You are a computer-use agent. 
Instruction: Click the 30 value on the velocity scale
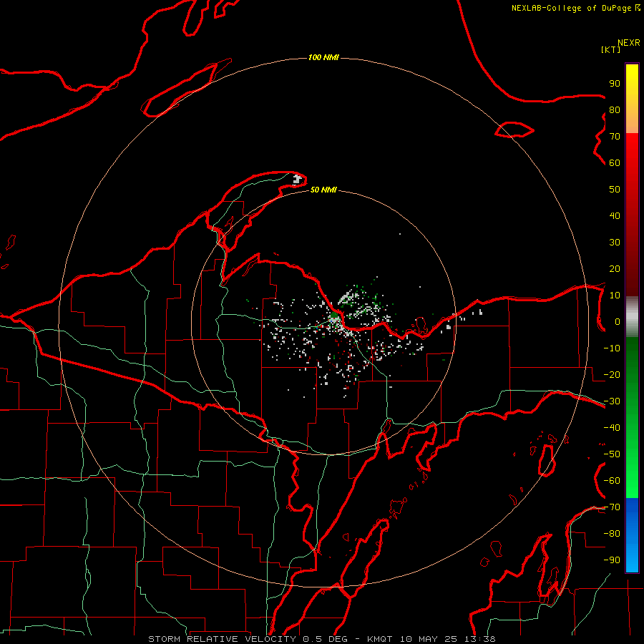(615, 243)
